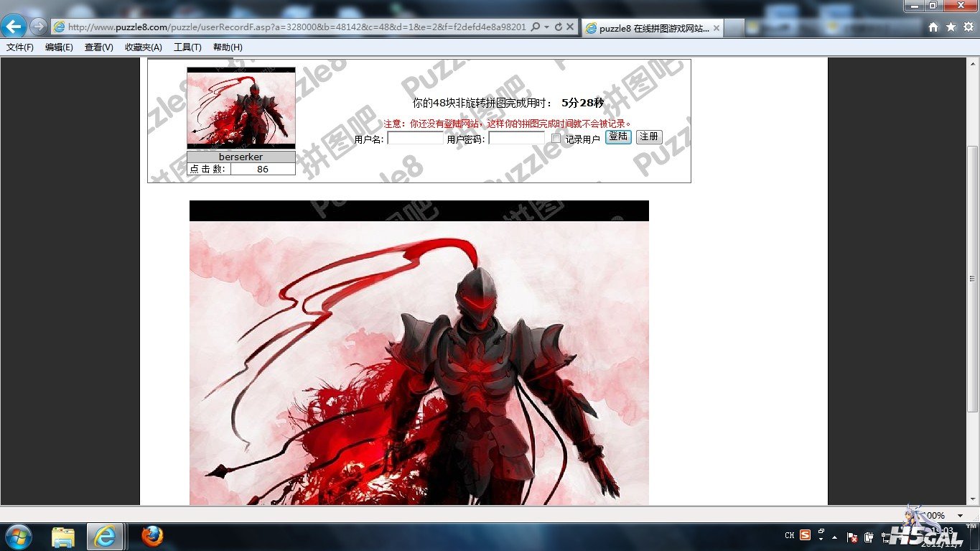Screen dimensions: 980x551
Task: Click the 注册 register button
Action: point(649,136)
